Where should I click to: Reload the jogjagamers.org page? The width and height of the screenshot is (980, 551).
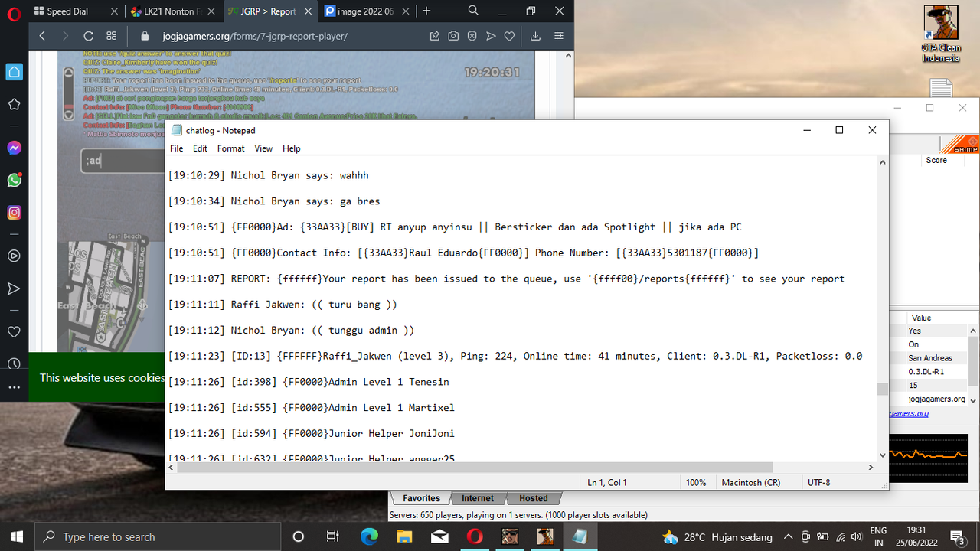88,36
